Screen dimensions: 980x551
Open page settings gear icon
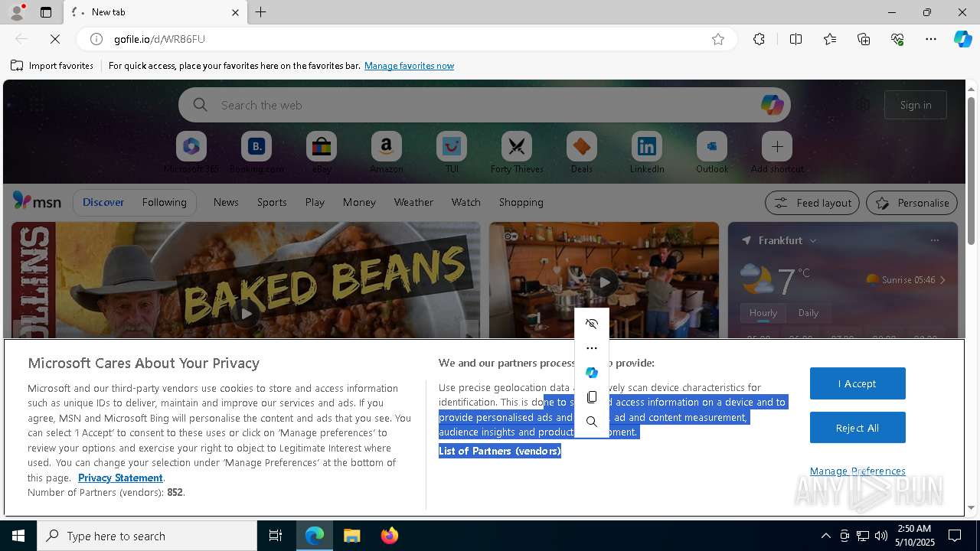(x=863, y=105)
